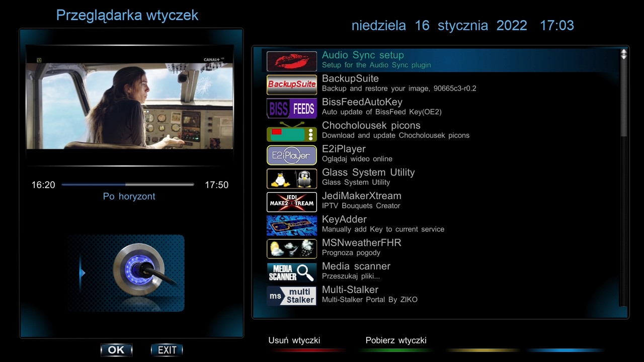Click the Chocholousek picons TV icon
Viewport: 644px width, 362px height.
click(292, 132)
